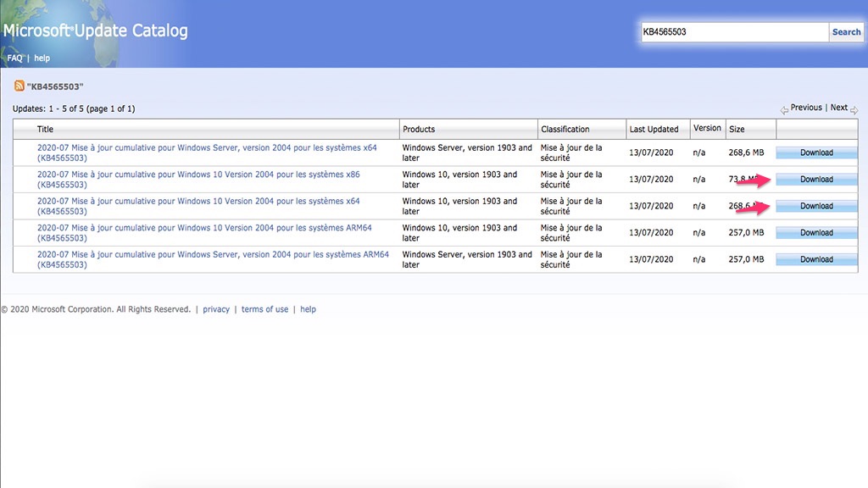Download the Windows Server ARM64 update
The image size is (868, 488).
click(816, 259)
